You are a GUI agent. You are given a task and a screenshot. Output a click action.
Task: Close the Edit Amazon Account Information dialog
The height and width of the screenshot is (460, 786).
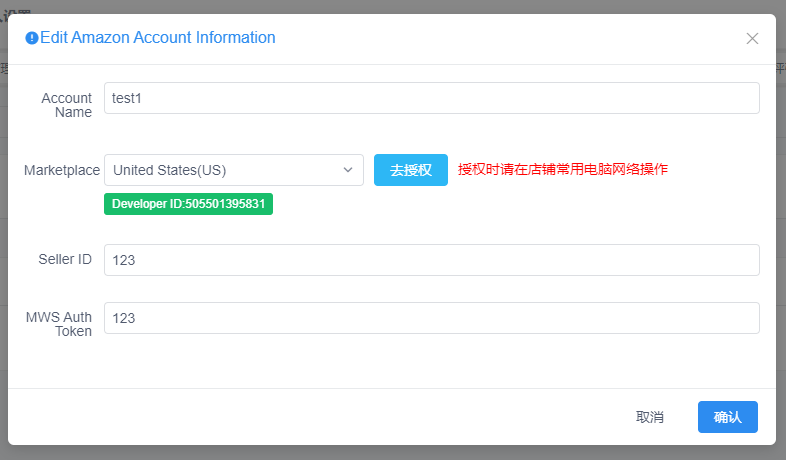click(x=752, y=39)
